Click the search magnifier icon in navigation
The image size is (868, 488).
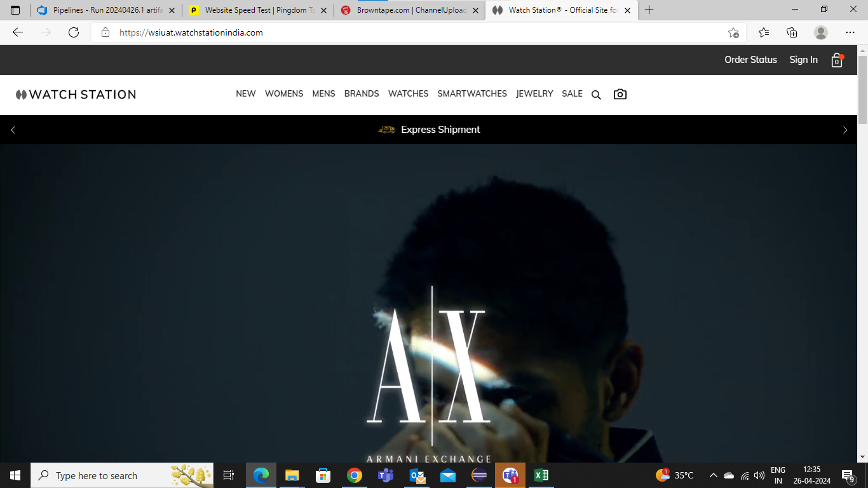[x=596, y=95]
